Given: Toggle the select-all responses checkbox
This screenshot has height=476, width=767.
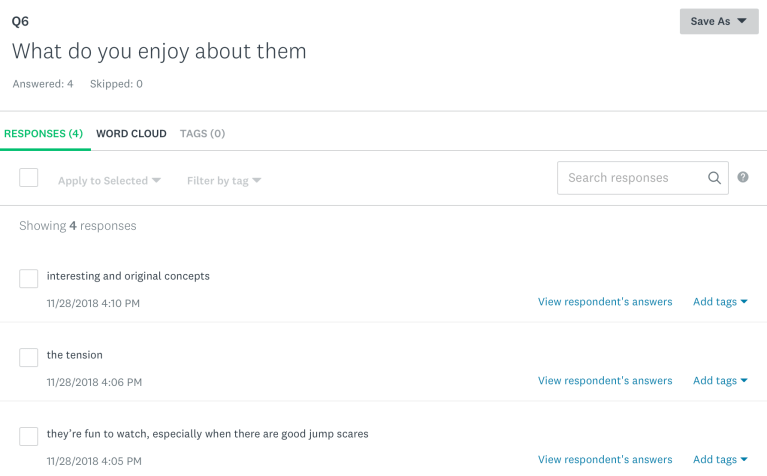Looking at the screenshot, I should point(29,178).
